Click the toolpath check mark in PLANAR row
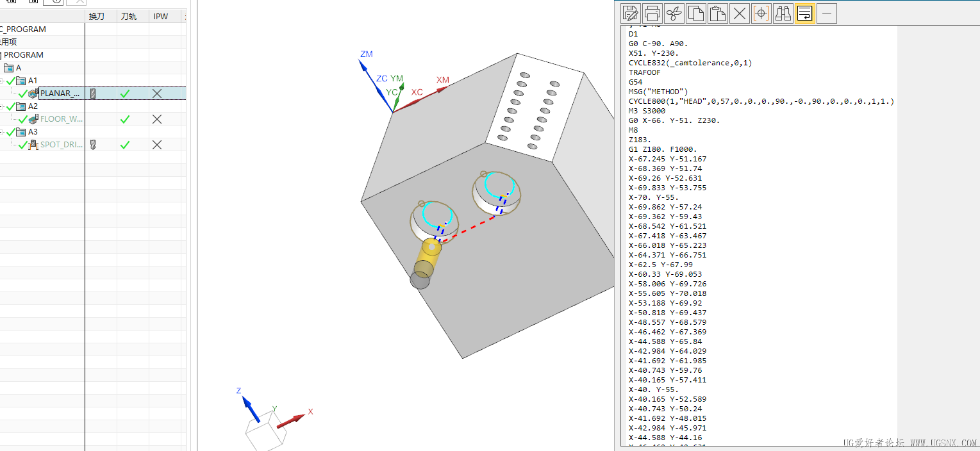This screenshot has height=451, width=980. click(x=125, y=94)
